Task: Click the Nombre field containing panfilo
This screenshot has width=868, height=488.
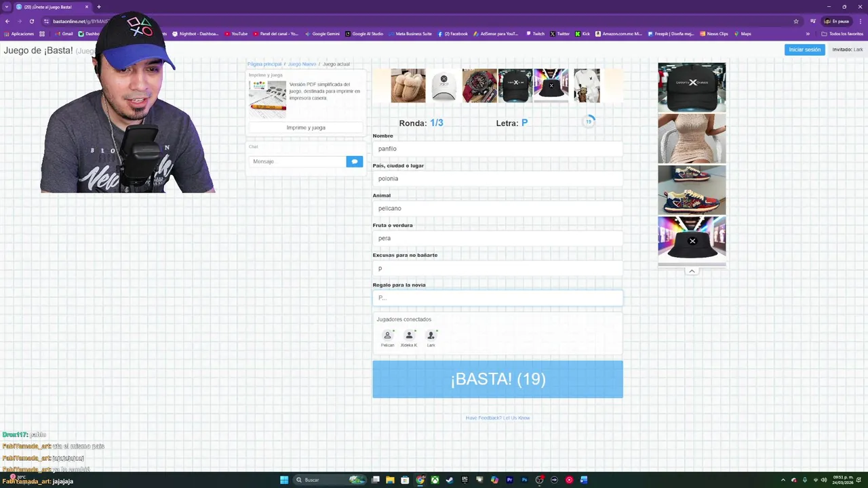Action: tap(498, 148)
